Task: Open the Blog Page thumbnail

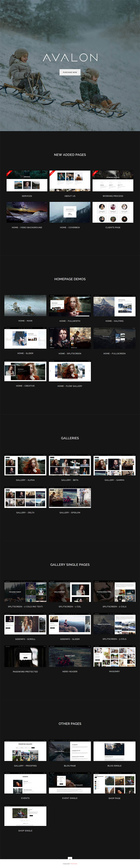Action: (70, 750)
